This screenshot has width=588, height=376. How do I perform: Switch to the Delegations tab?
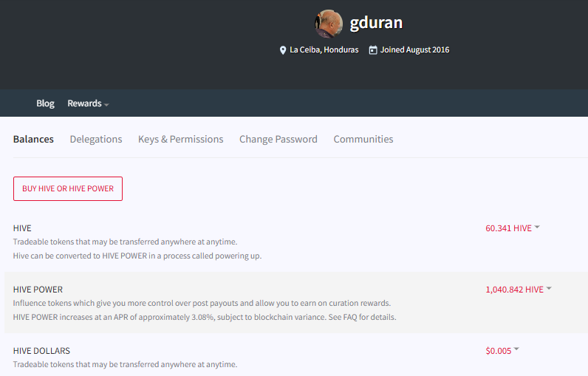pos(96,139)
